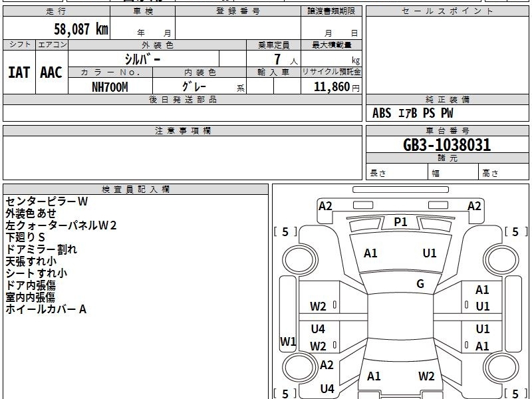This screenshot has width=532, height=399.
Task: Click the 車検 header cell
Action: point(143,11)
